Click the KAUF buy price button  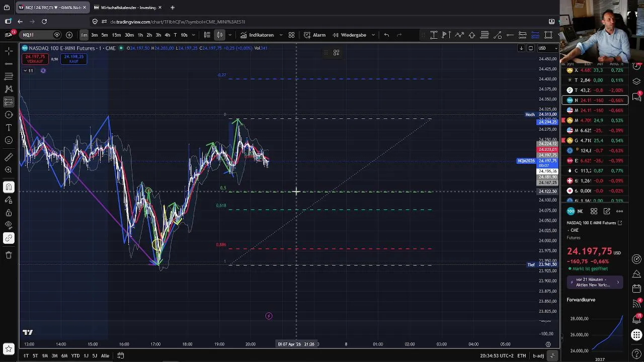click(74, 59)
